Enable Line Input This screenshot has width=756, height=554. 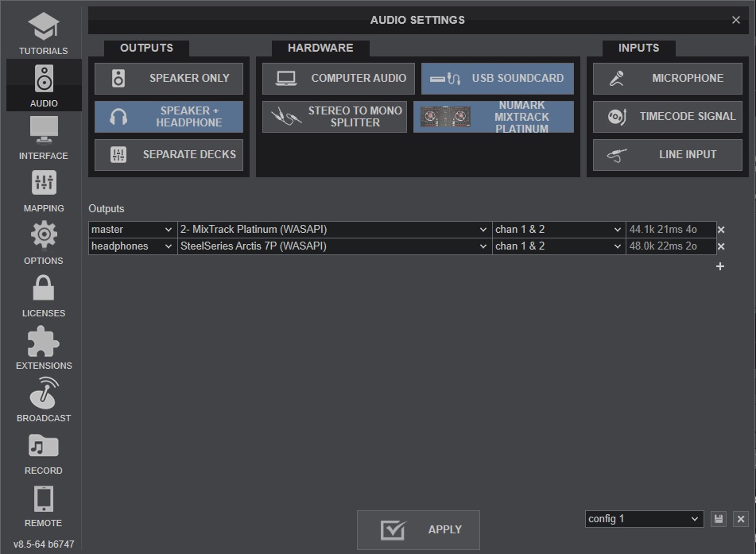[667, 155]
